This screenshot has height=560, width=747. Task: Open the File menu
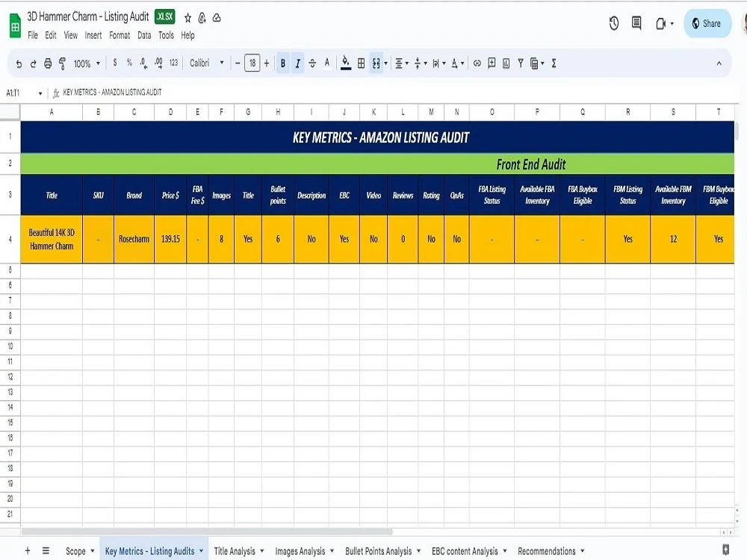[x=32, y=35]
